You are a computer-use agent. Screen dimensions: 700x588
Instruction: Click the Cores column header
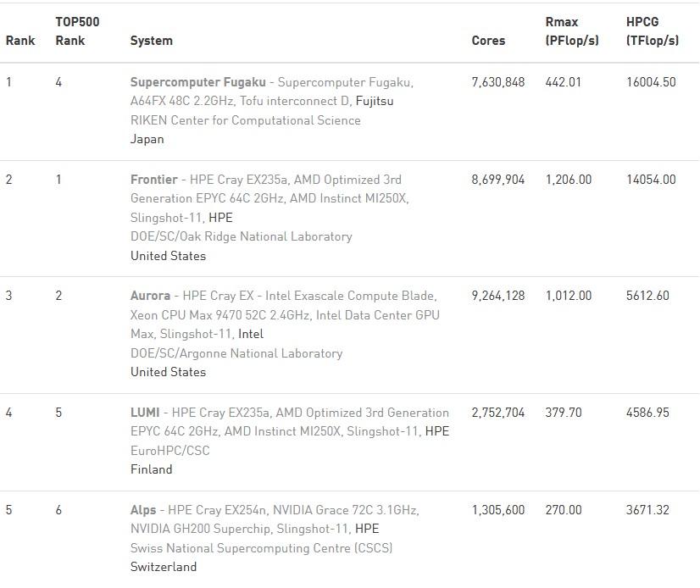point(488,40)
